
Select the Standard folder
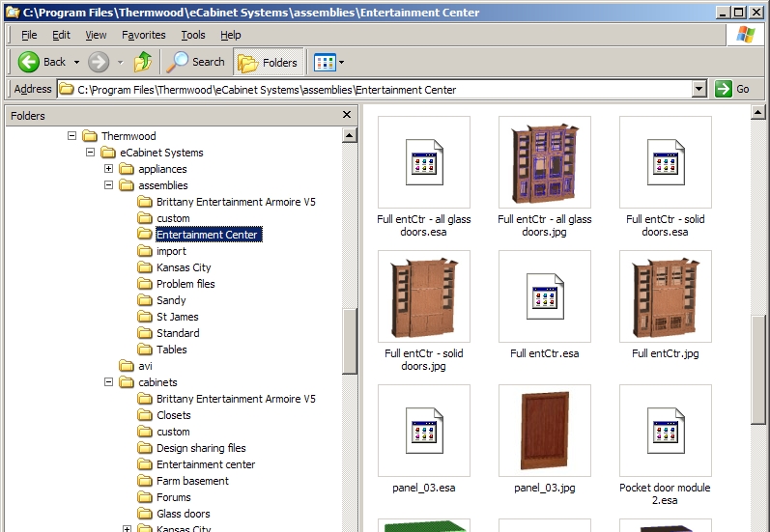(168, 333)
